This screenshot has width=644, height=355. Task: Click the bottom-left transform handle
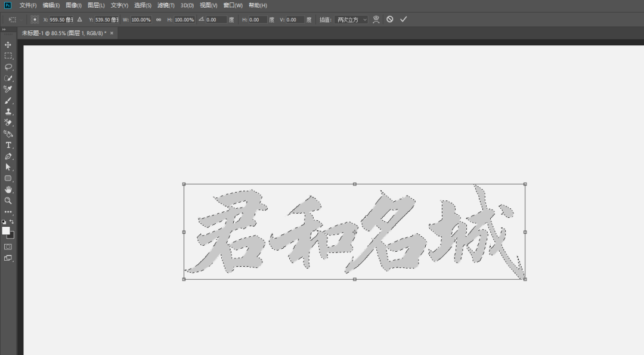[x=184, y=279]
